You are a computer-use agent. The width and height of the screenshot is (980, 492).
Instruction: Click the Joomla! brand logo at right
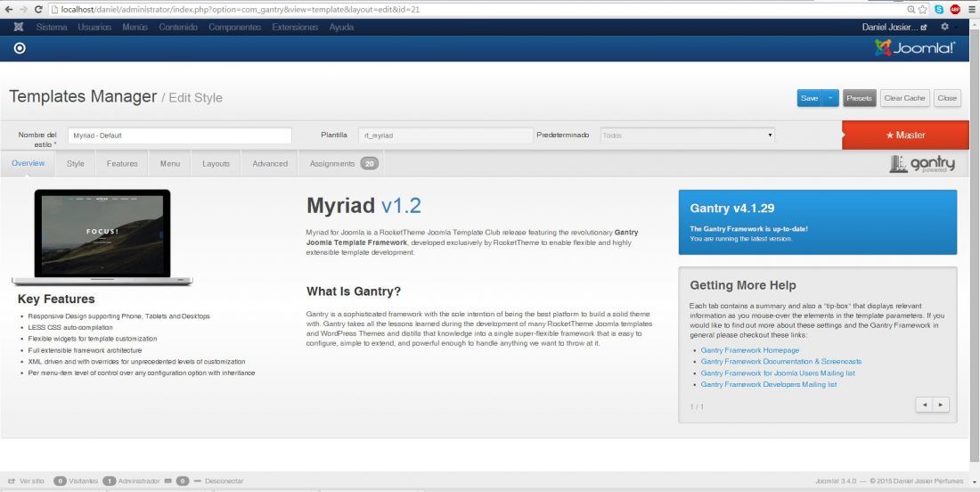[x=914, y=47]
